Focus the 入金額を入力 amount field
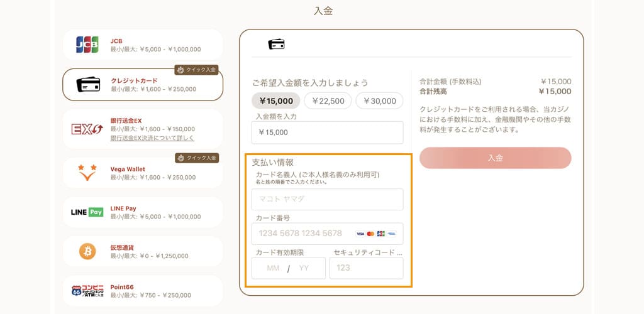This screenshot has width=644, height=314. pyautogui.click(x=327, y=133)
